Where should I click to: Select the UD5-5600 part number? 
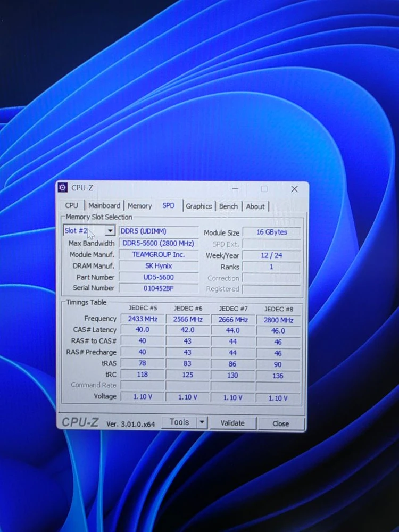pos(159,277)
